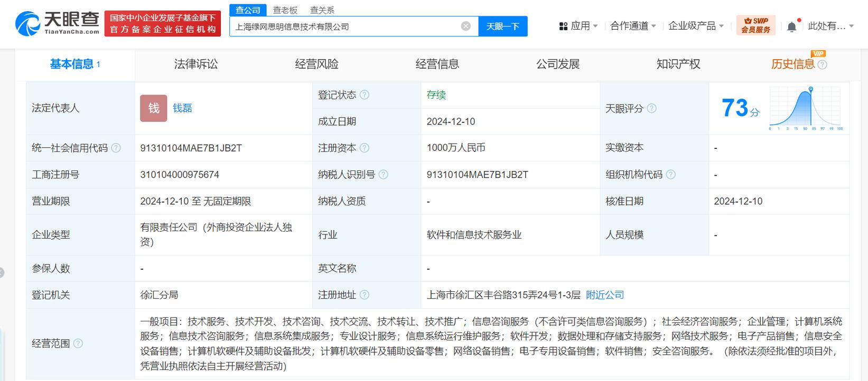Click the 软件和信息技术服务业 industry value

click(x=474, y=235)
